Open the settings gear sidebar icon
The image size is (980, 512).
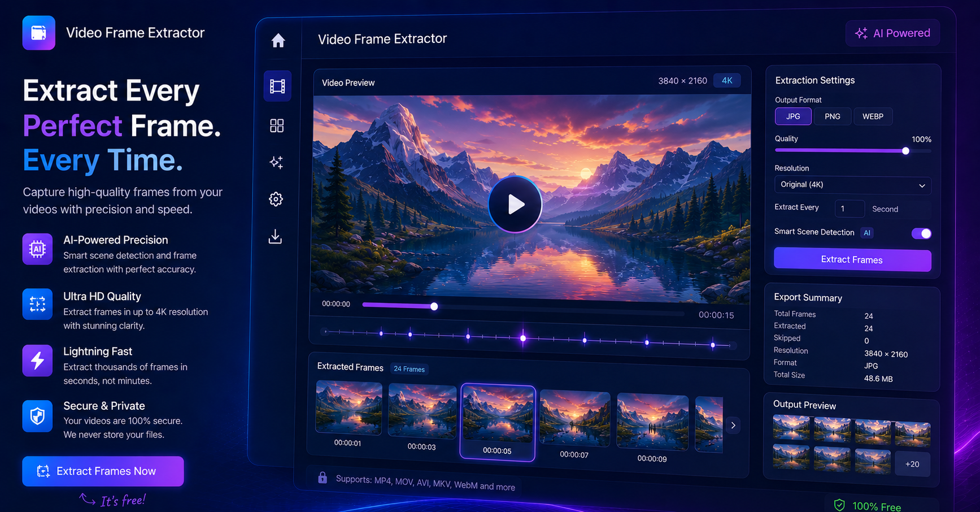click(x=276, y=199)
